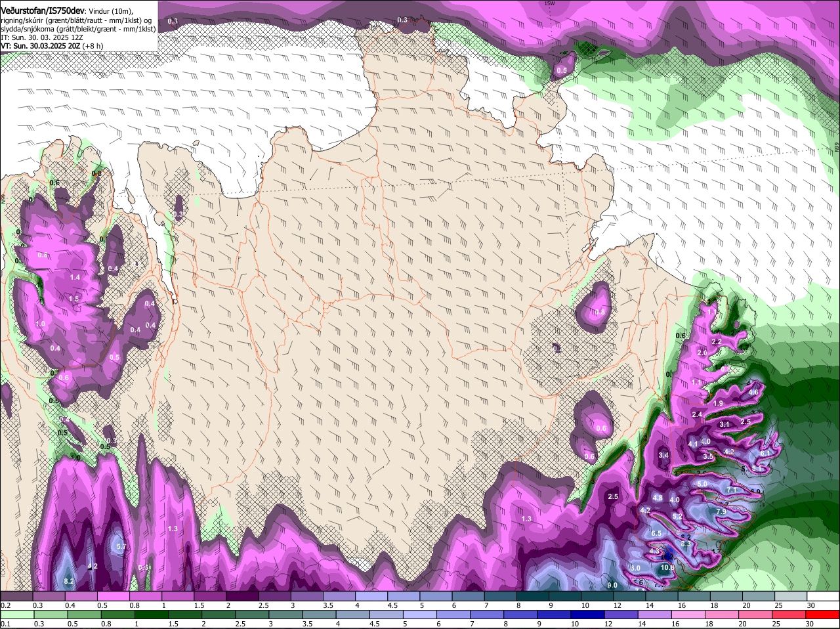Click the rain legend swatch labeled 2.5

tap(251, 615)
